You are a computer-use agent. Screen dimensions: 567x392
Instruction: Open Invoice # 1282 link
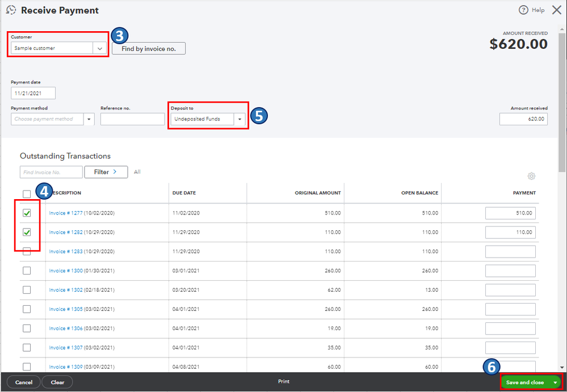(x=66, y=233)
